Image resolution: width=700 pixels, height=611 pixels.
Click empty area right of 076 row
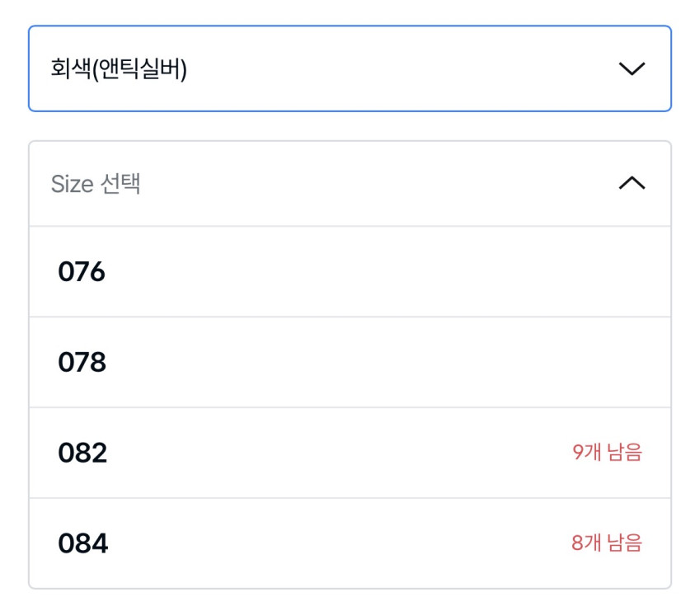click(x=495, y=272)
